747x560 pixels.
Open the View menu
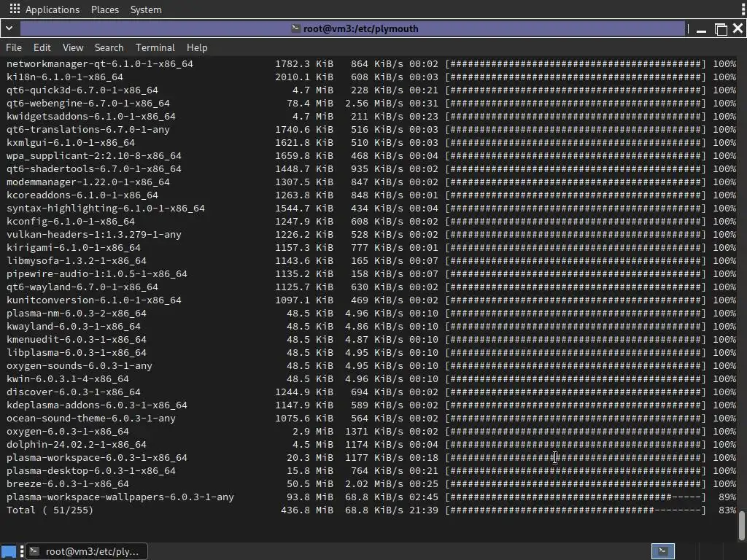point(73,47)
